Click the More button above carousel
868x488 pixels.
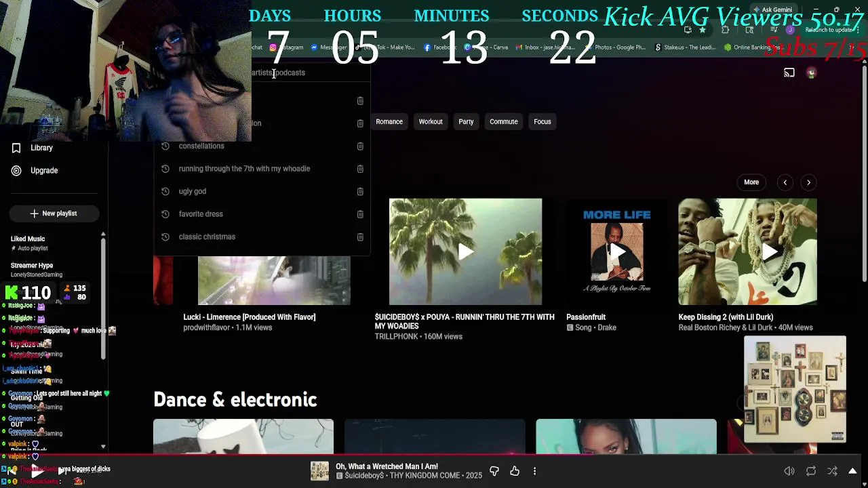point(751,182)
